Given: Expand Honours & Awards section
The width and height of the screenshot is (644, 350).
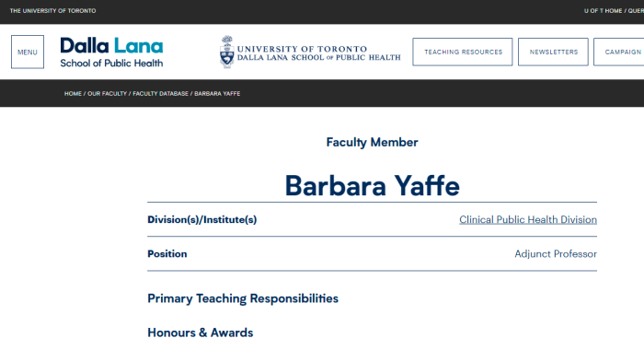Looking at the screenshot, I should (200, 332).
